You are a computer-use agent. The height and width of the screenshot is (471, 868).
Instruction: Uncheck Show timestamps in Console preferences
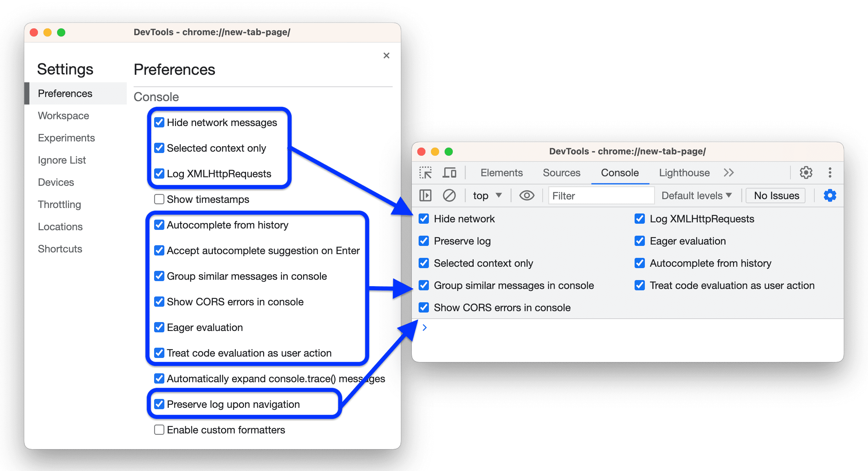pos(157,200)
